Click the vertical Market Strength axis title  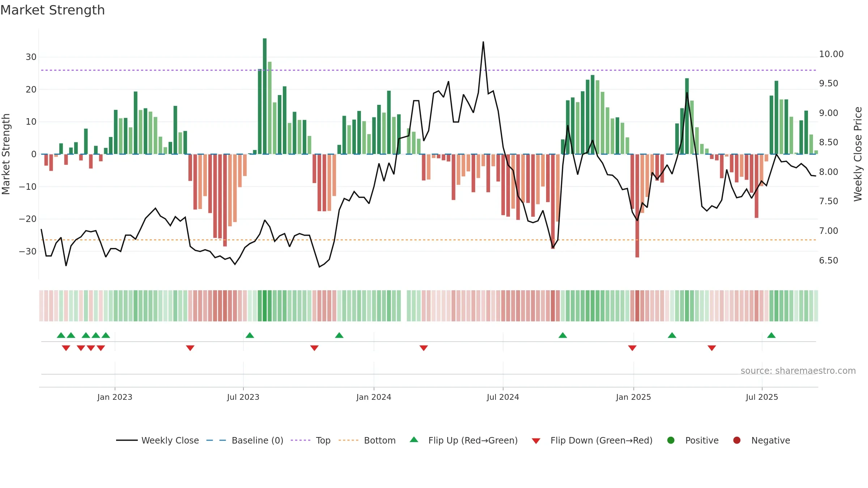(6, 154)
